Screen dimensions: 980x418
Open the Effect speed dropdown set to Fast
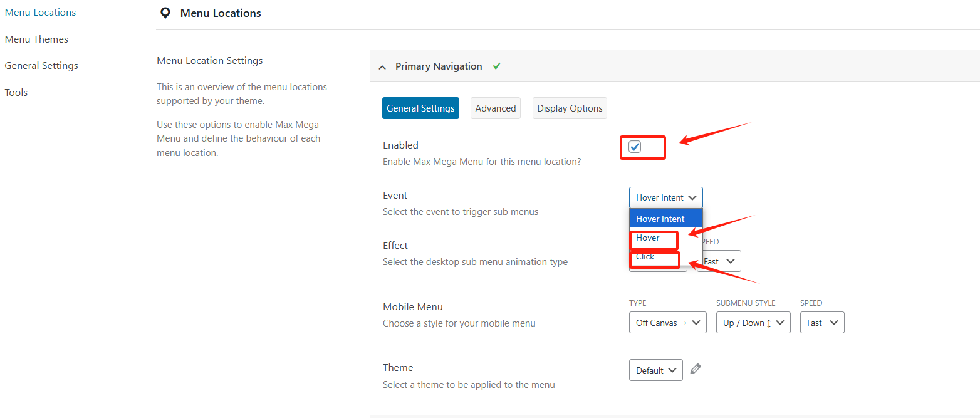click(x=720, y=261)
